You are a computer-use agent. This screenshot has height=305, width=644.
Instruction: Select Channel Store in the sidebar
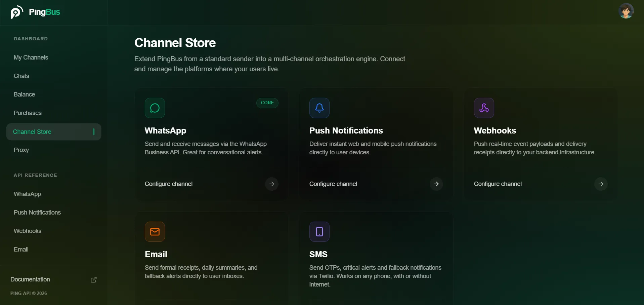pyautogui.click(x=54, y=132)
